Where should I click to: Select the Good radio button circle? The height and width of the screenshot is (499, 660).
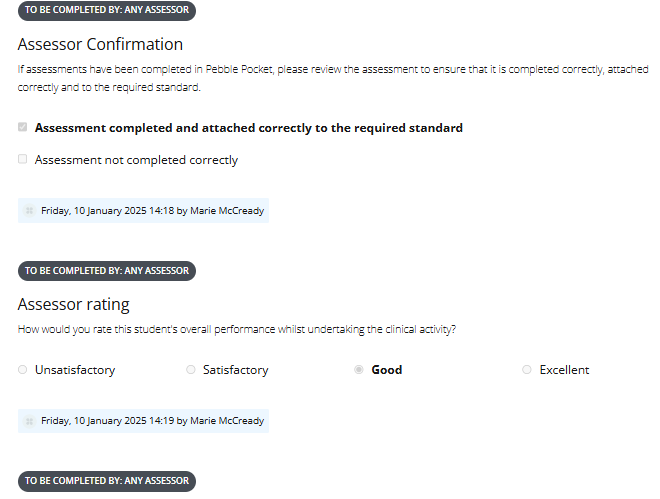359,369
